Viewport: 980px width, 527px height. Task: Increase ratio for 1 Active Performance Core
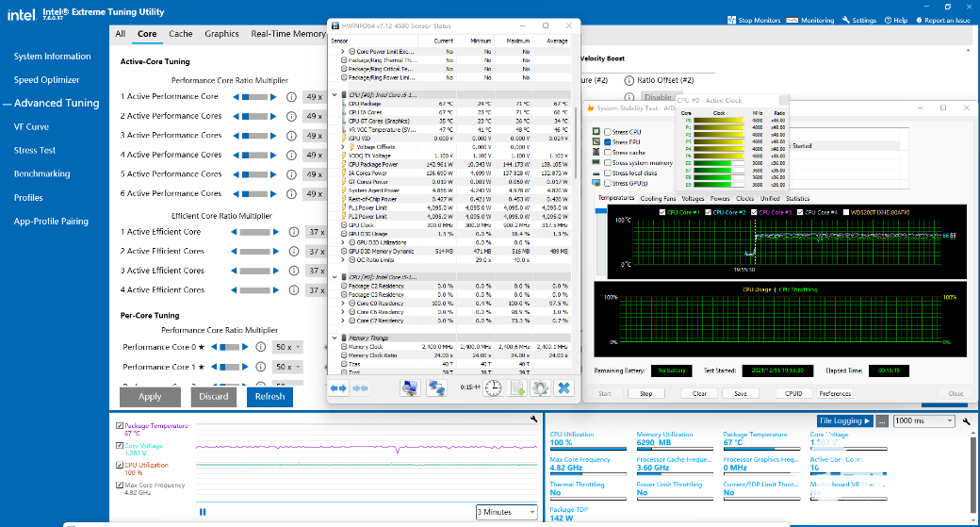273,97
